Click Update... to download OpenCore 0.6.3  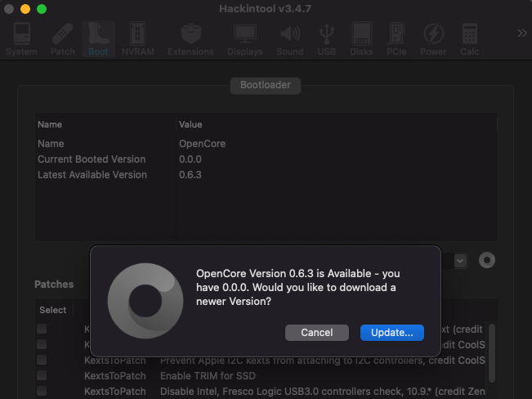pyautogui.click(x=392, y=333)
